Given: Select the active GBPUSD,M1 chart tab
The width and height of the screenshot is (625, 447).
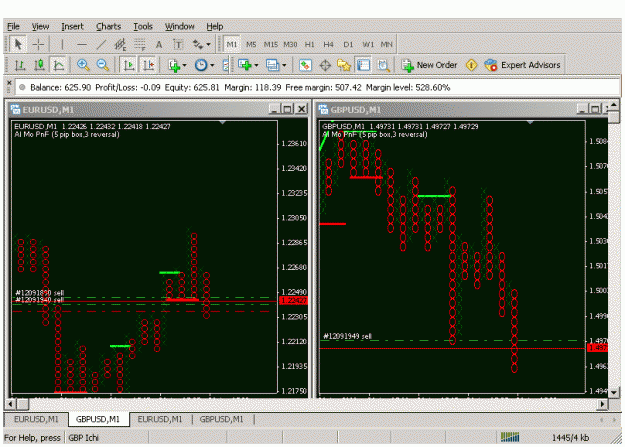Looking at the screenshot, I should (98, 419).
